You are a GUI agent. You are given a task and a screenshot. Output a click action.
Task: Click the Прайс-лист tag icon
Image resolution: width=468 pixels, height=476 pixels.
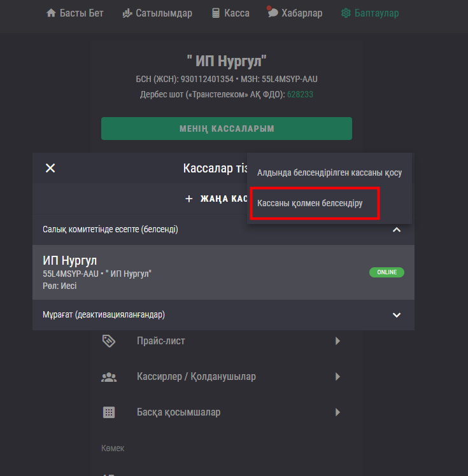click(109, 341)
